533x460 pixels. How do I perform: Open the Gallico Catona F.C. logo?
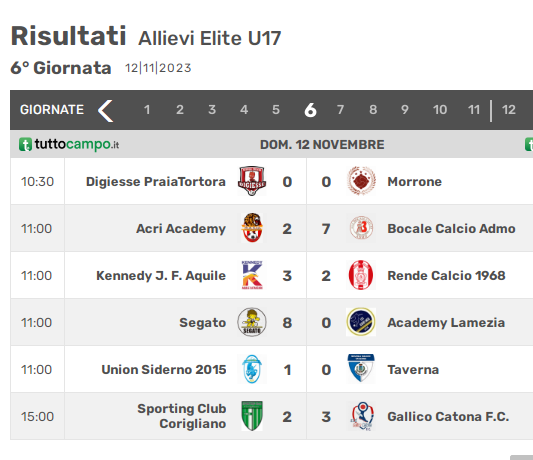362,416
